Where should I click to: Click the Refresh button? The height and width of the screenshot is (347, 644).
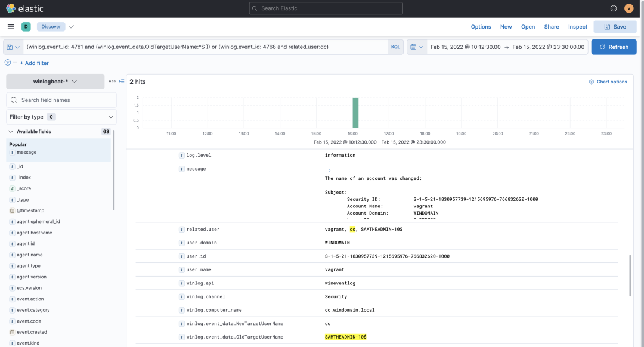(614, 47)
